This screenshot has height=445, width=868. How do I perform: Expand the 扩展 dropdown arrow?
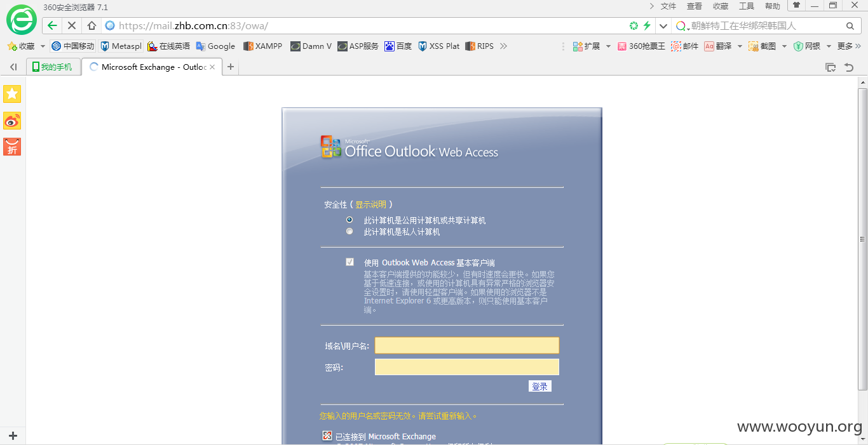click(x=608, y=46)
